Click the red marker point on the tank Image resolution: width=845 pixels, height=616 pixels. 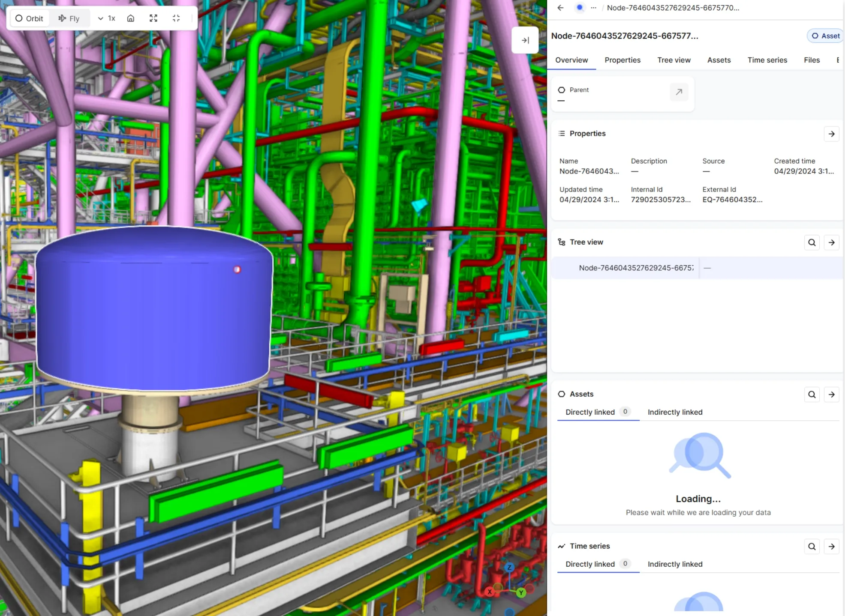click(x=237, y=269)
